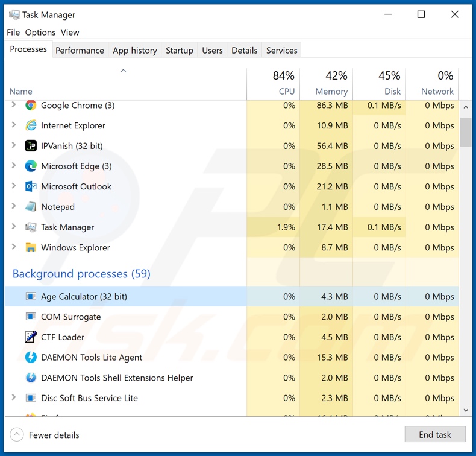The height and width of the screenshot is (456, 476).
Task: Select the Processes tab
Action: pos(28,49)
